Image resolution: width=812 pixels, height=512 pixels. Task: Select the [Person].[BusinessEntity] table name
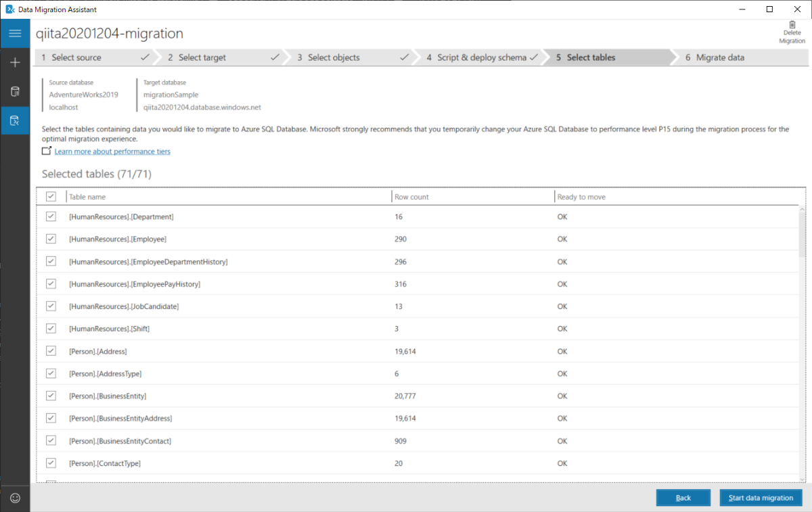(x=108, y=396)
